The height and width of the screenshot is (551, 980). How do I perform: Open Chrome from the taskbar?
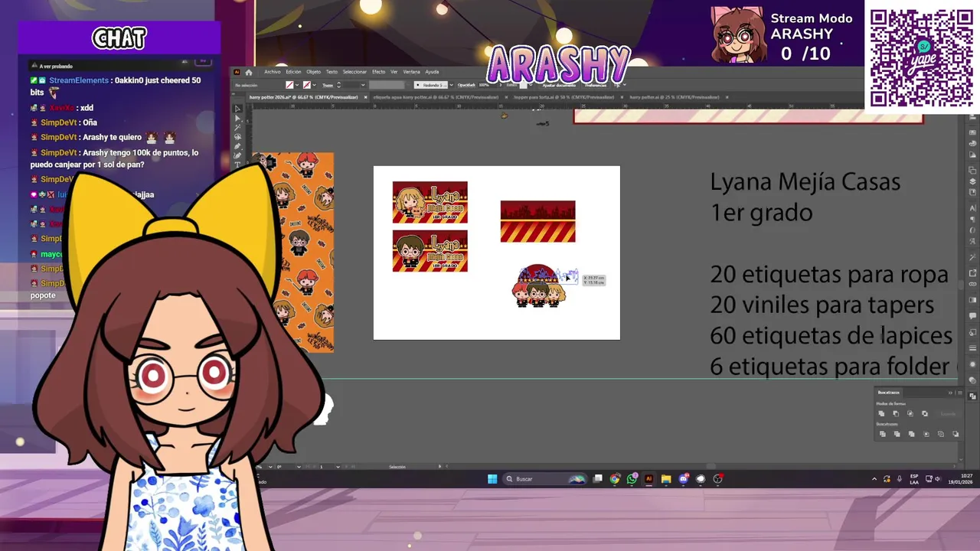[615, 479]
